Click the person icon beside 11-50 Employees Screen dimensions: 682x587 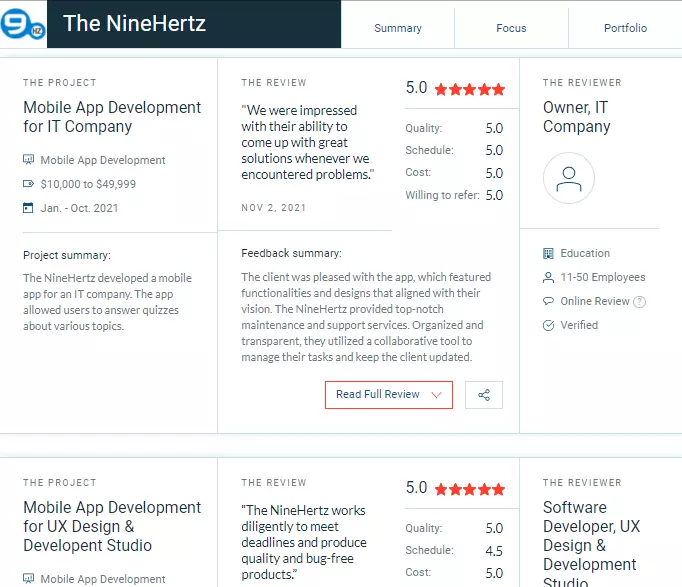coord(548,277)
